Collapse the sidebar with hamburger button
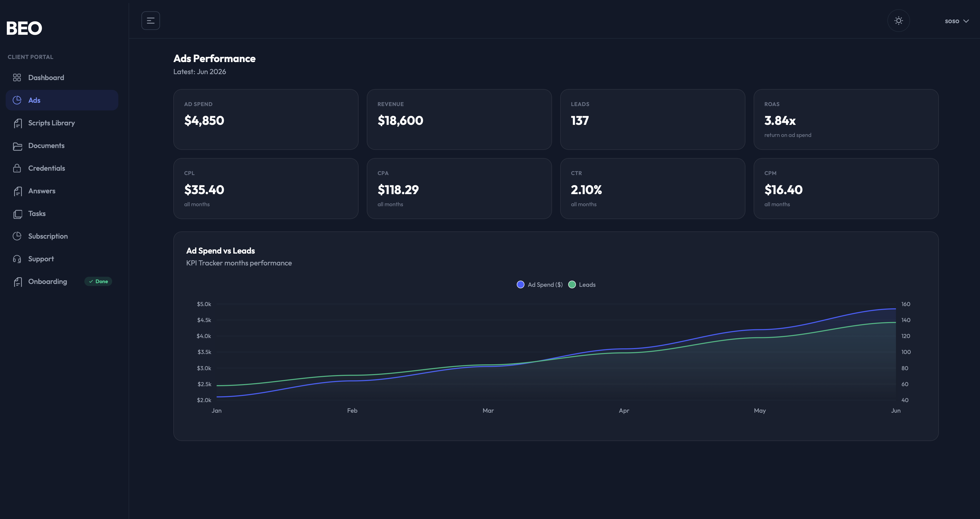The image size is (980, 519). [x=151, y=21]
